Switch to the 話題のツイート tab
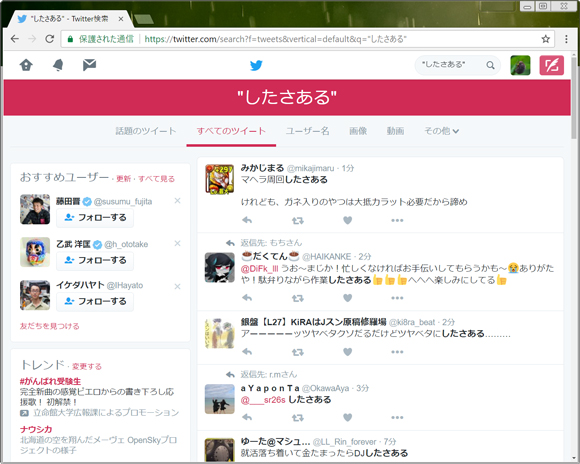 pos(146,131)
